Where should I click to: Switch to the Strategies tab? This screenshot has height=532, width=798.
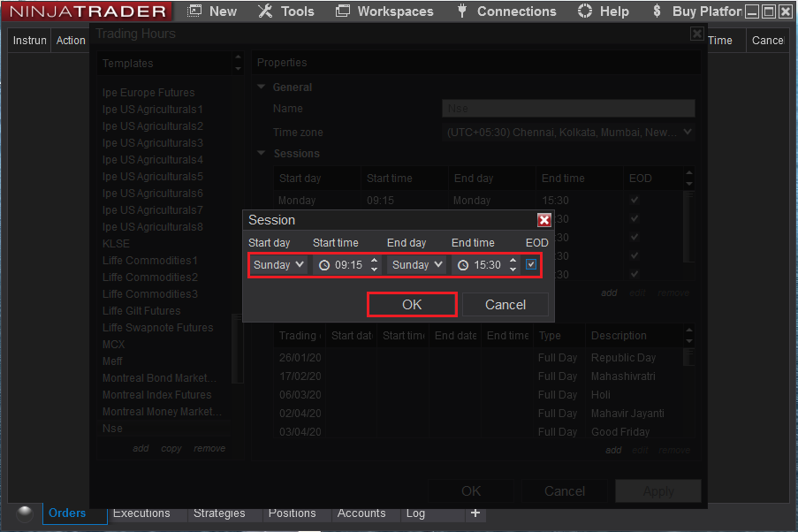click(x=219, y=513)
